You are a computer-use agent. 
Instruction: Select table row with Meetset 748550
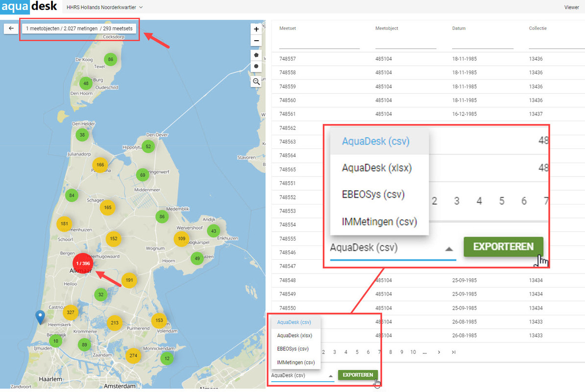point(428,308)
